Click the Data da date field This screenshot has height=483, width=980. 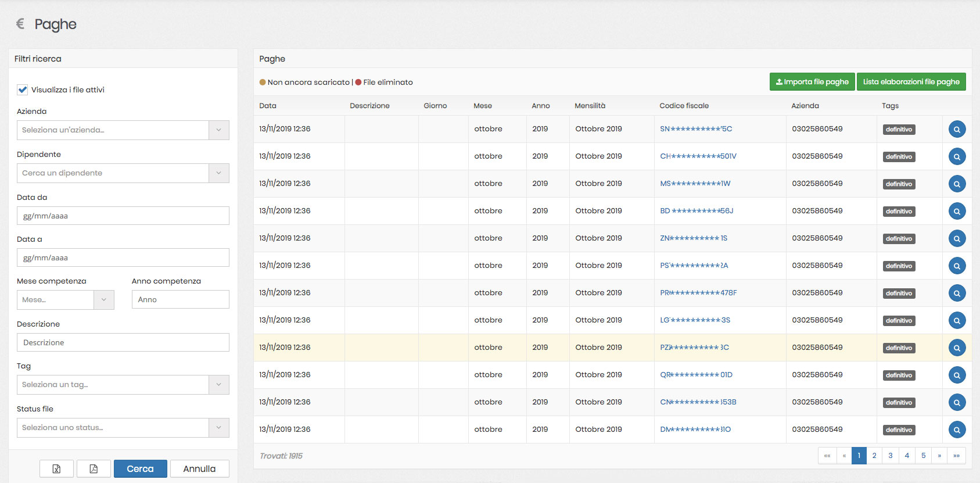click(123, 216)
